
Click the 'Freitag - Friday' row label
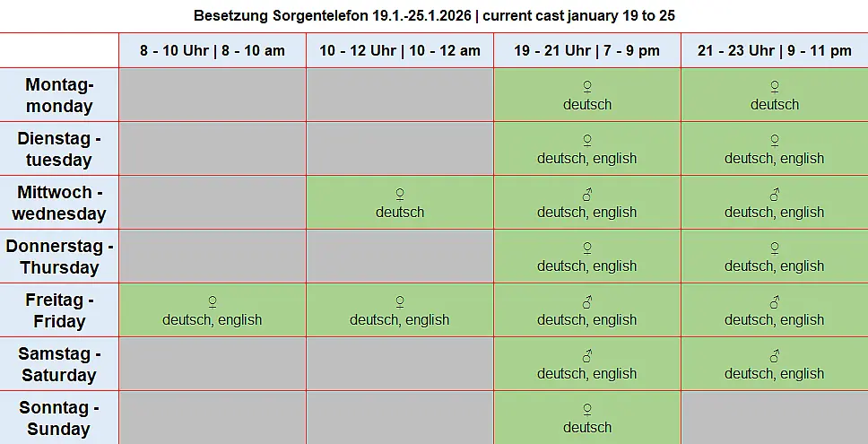59,310
